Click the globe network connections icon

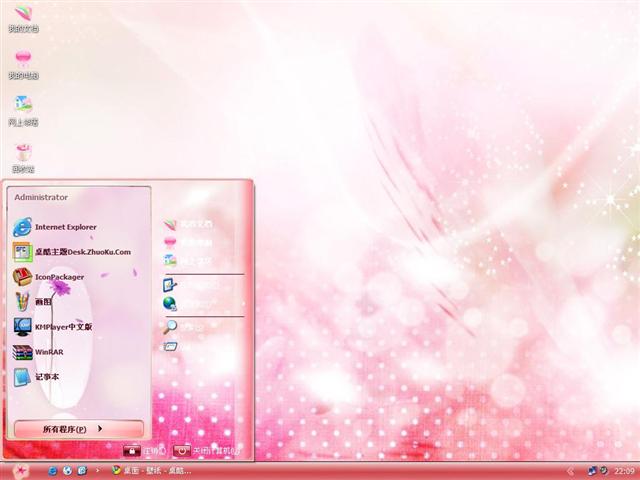(170, 304)
